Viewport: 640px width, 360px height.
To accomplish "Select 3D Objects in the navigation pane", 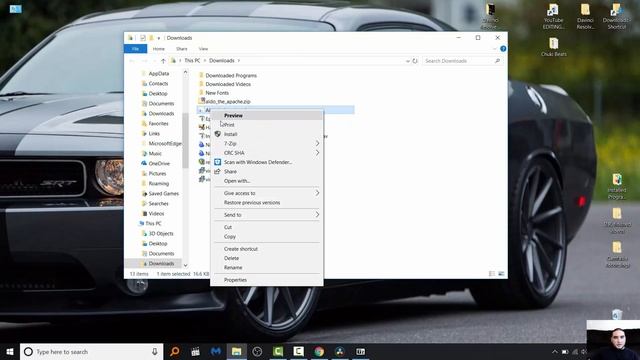I will tap(161, 233).
